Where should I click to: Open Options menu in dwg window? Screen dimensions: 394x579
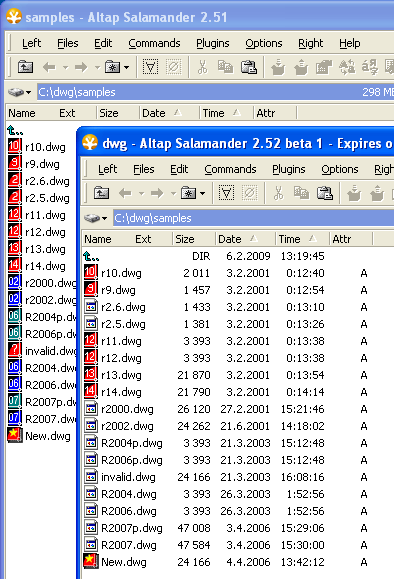340,169
